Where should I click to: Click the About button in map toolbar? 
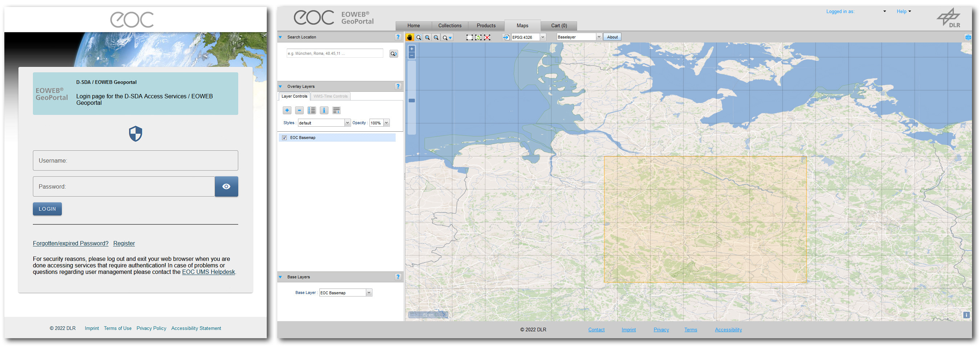coord(612,37)
